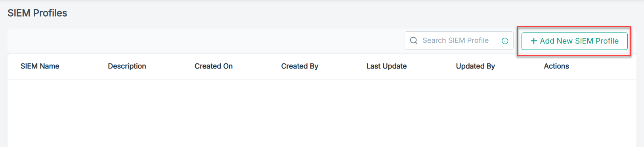The height and width of the screenshot is (147, 644).
Task: Click the lens icon beside Search SIEM Profile
Action: click(414, 40)
